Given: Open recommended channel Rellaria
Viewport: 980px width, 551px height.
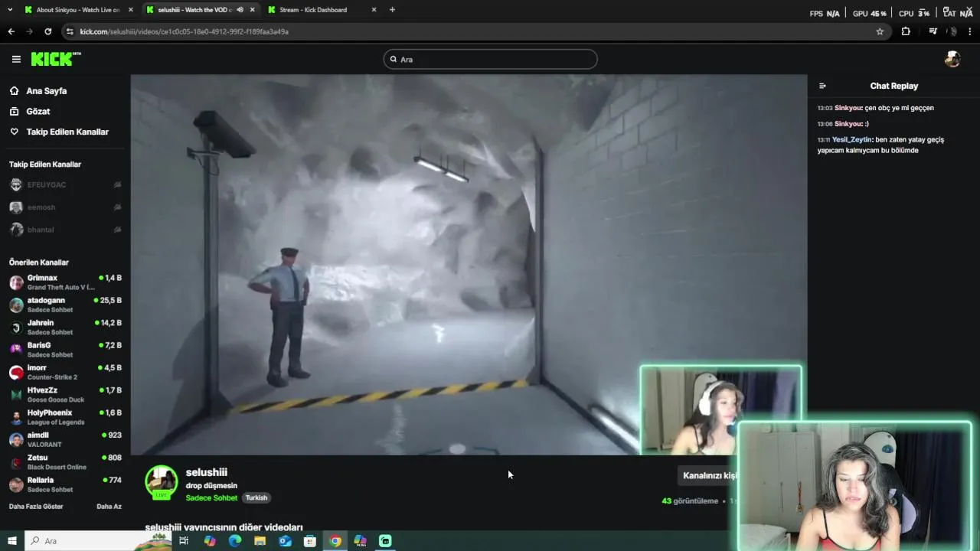Looking at the screenshot, I should [x=65, y=484].
